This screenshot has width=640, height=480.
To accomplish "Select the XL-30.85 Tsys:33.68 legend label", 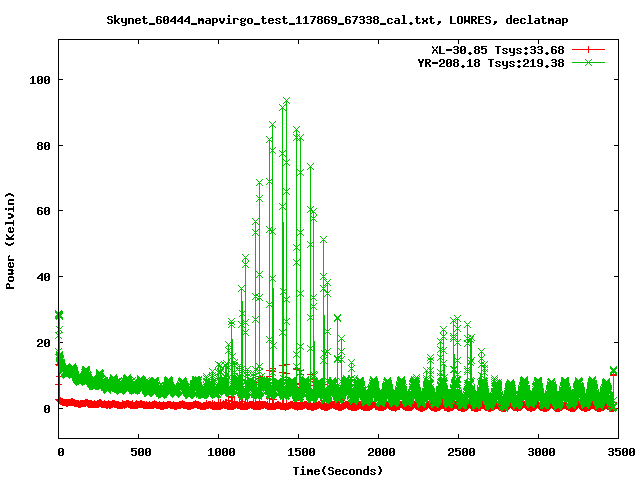I will point(498,50).
